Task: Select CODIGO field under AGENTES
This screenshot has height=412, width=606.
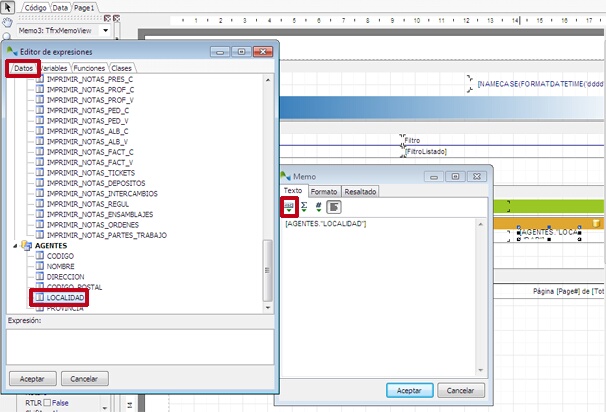Action: tap(60, 256)
